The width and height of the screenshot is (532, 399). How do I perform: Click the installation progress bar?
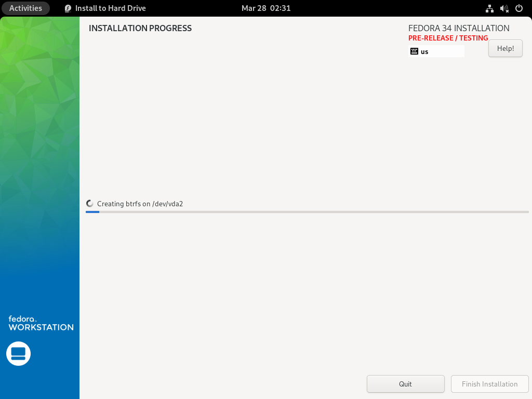[x=307, y=212]
